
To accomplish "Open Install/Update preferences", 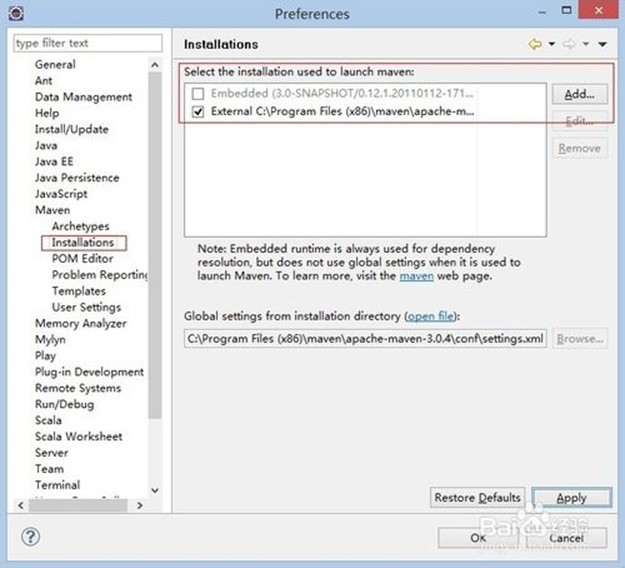I will point(72,129).
